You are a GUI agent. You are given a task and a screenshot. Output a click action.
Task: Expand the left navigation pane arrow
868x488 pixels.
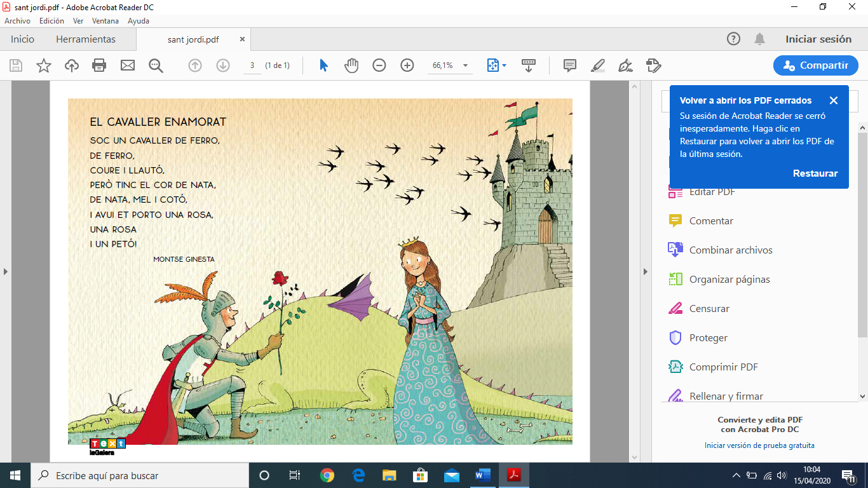6,271
